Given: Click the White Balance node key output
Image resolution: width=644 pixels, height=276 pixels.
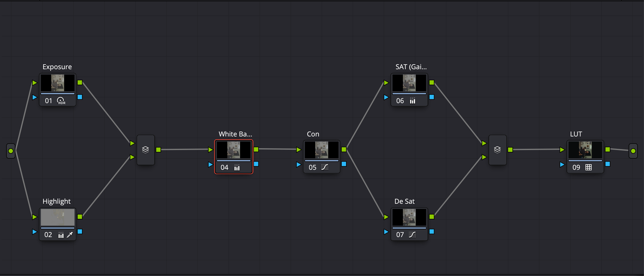Looking at the screenshot, I should pyautogui.click(x=256, y=164).
